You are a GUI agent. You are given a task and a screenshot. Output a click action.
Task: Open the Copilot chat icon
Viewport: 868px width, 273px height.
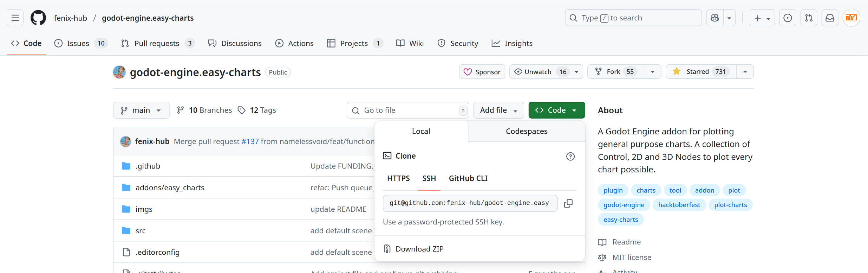tap(715, 18)
